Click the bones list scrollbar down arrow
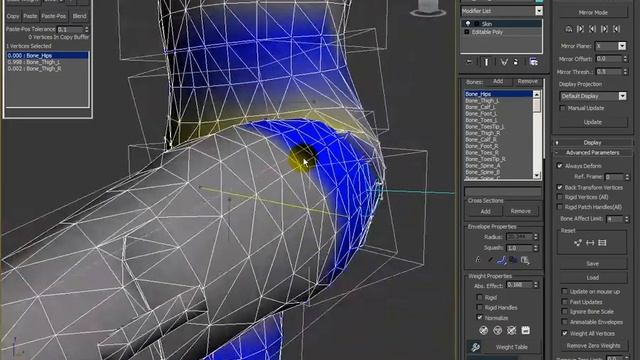Screen dimensions: 640x360 pyautogui.click(x=536, y=175)
